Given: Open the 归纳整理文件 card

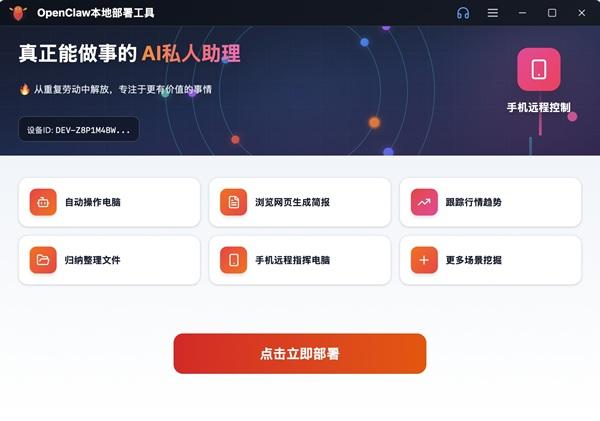Looking at the screenshot, I should click(109, 260).
